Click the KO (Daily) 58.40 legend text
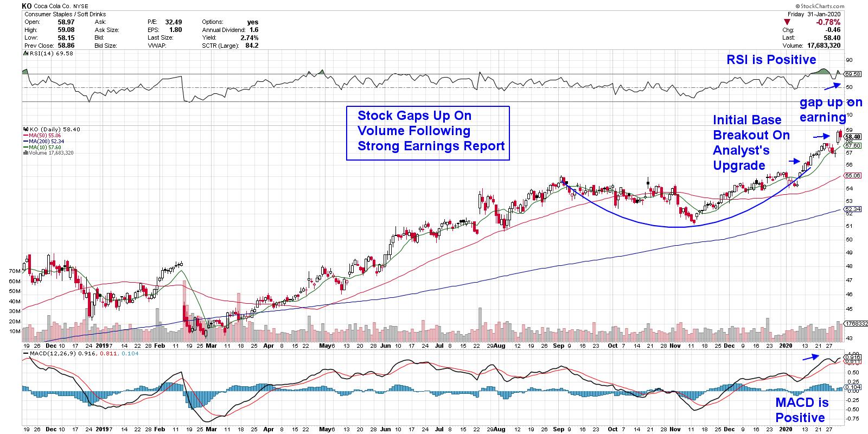This screenshot has height=434, width=868. (x=54, y=129)
